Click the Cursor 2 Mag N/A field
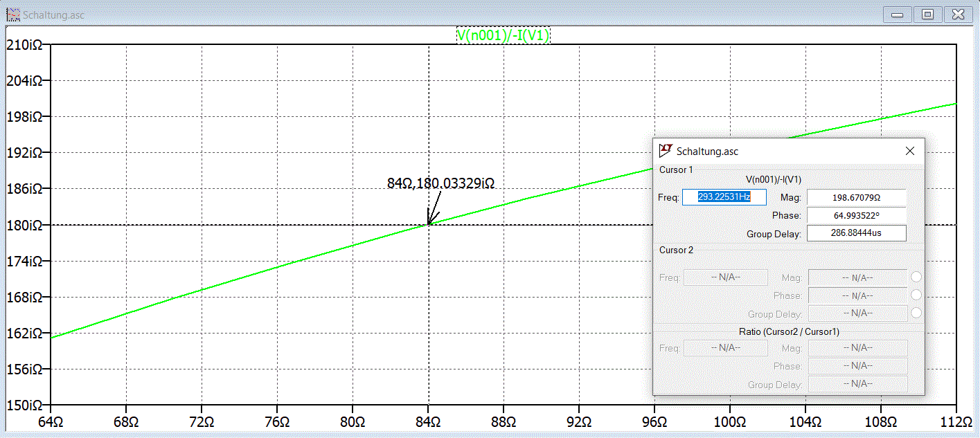This screenshot has height=438, width=980. (x=857, y=277)
